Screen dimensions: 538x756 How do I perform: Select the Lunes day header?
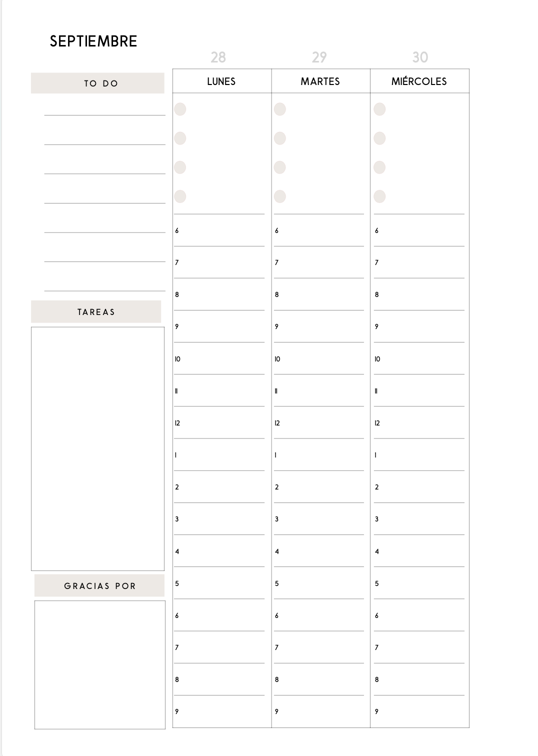coord(221,81)
